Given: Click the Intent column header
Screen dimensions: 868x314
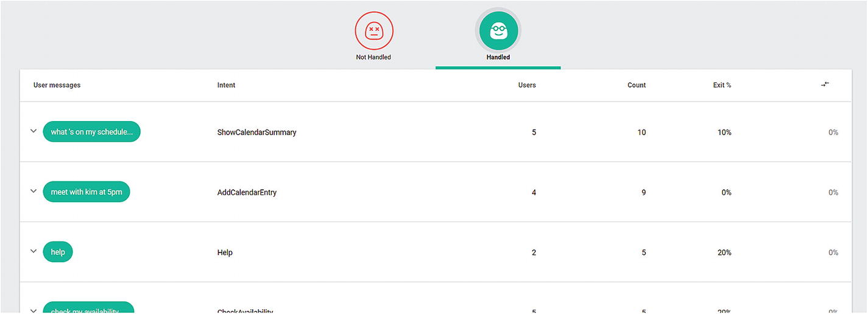Looking at the screenshot, I should click(x=226, y=85).
